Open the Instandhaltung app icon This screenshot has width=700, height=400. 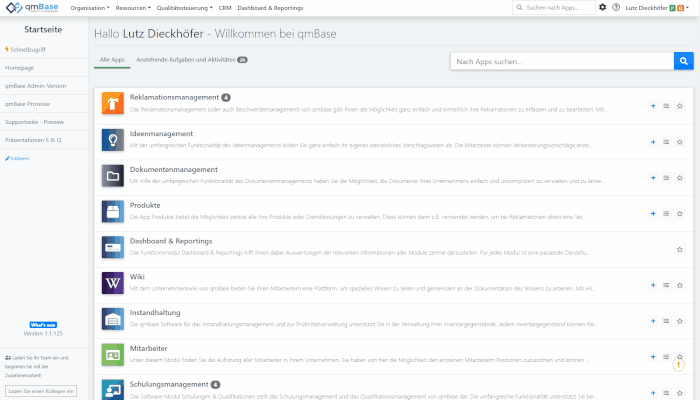coord(112,319)
